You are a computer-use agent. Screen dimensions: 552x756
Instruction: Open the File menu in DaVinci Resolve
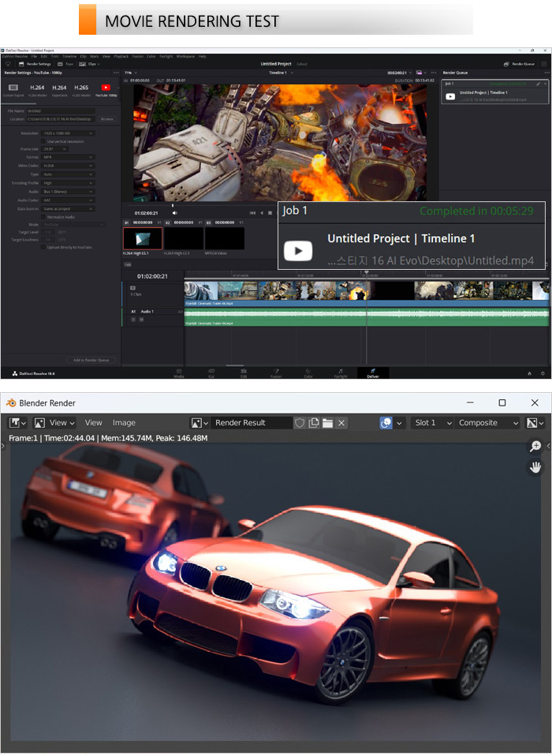pos(34,56)
